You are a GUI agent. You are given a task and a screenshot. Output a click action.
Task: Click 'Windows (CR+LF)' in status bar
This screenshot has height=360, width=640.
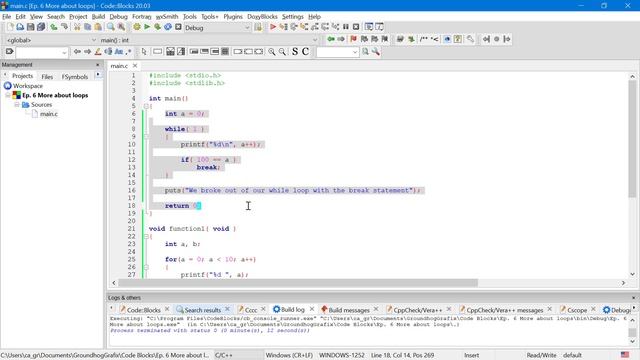click(x=289, y=355)
